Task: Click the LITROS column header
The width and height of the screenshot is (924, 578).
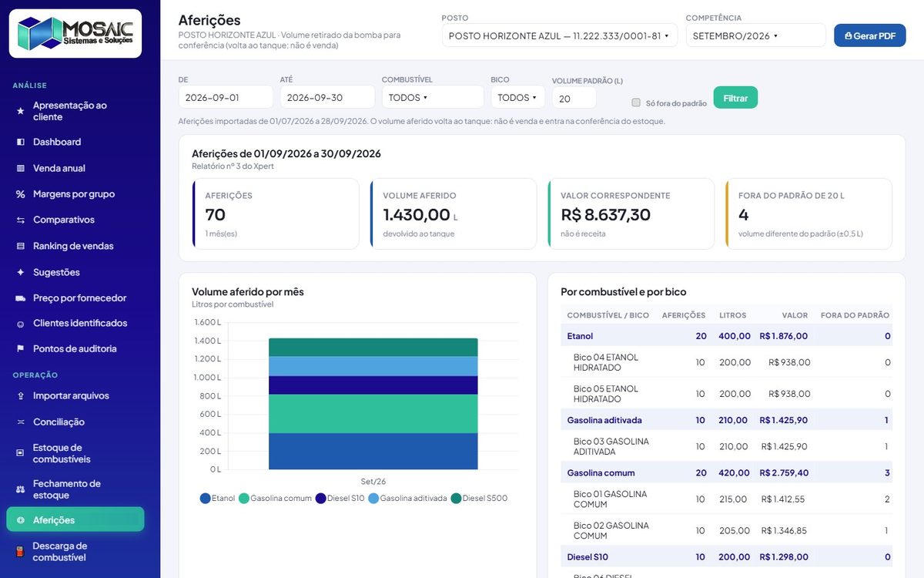Action: (733, 315)
